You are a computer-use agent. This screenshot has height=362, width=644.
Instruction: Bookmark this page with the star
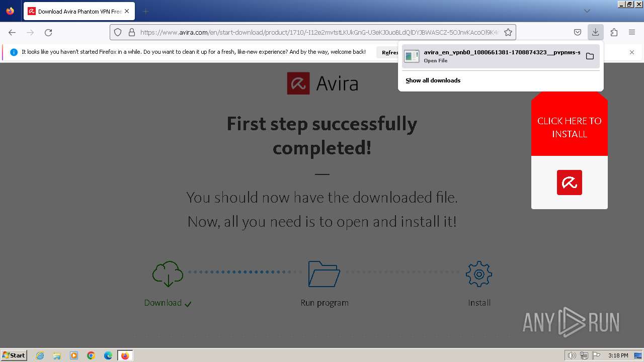pos(508,32)
